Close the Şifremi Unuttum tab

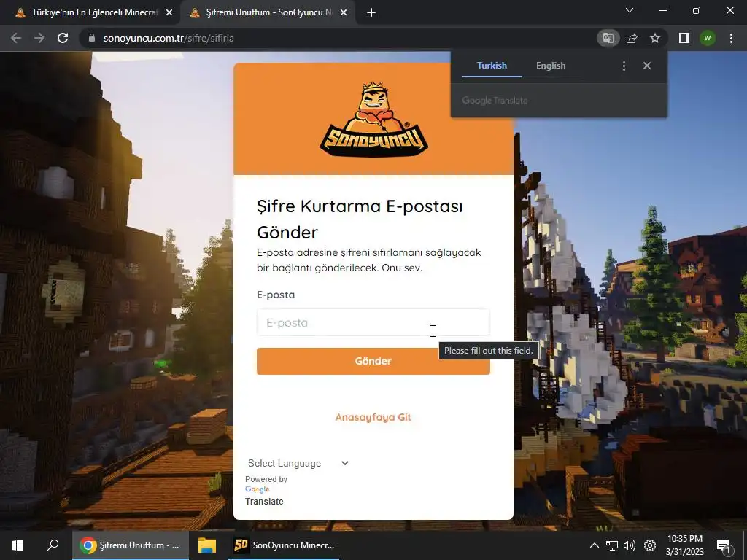click(x=344, y=12)
